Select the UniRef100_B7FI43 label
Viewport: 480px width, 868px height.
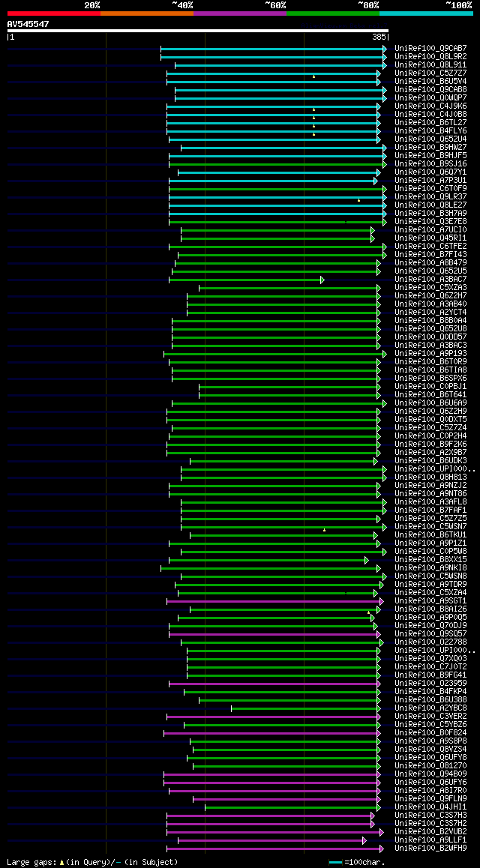430,255
